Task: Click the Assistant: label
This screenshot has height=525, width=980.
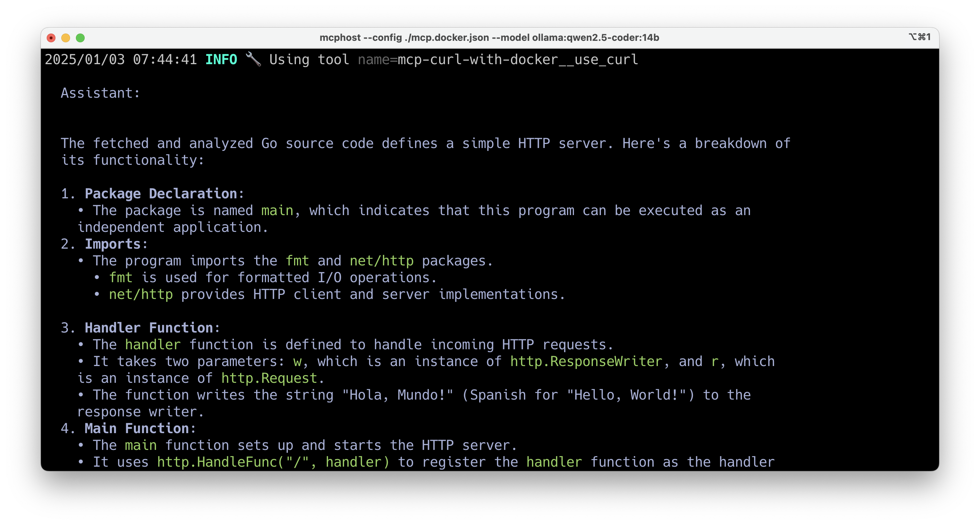Action: [100, 93]
